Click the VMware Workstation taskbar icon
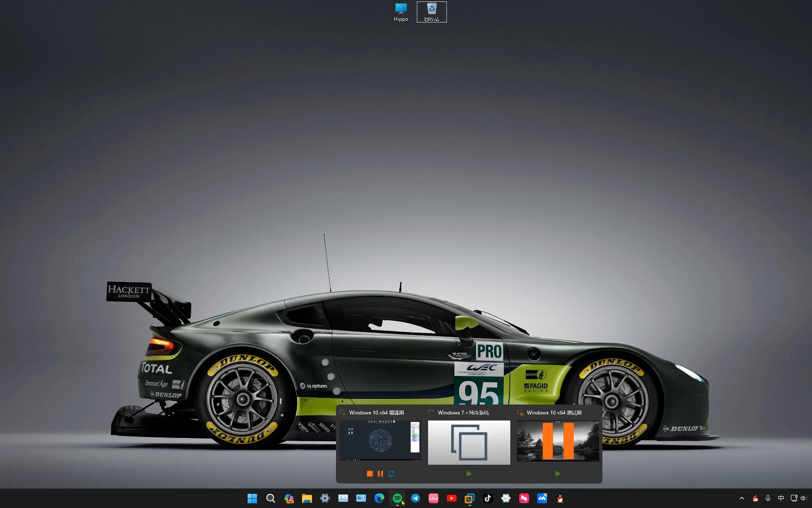Screen dimensions: 812x508 pos(469,498)
